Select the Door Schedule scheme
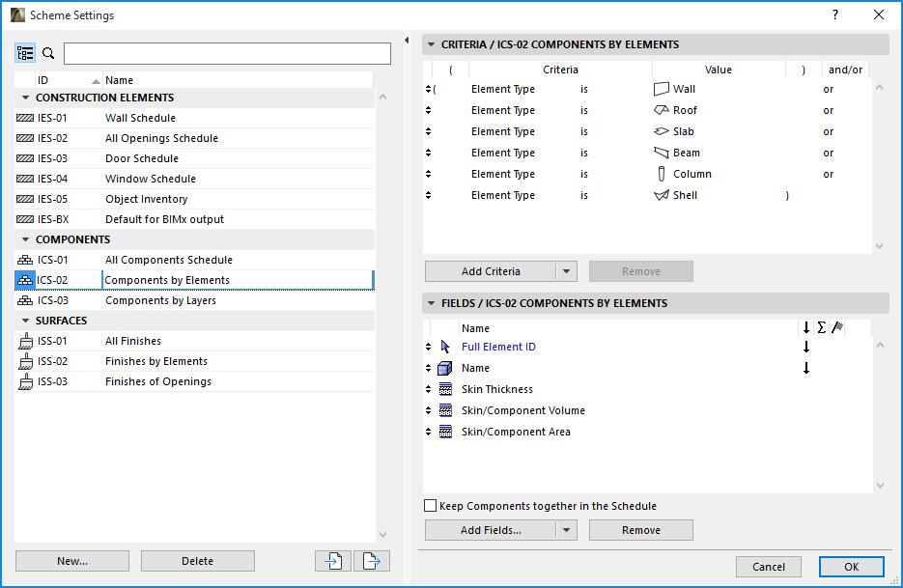903x588 pixels. [x=142, y=158]
